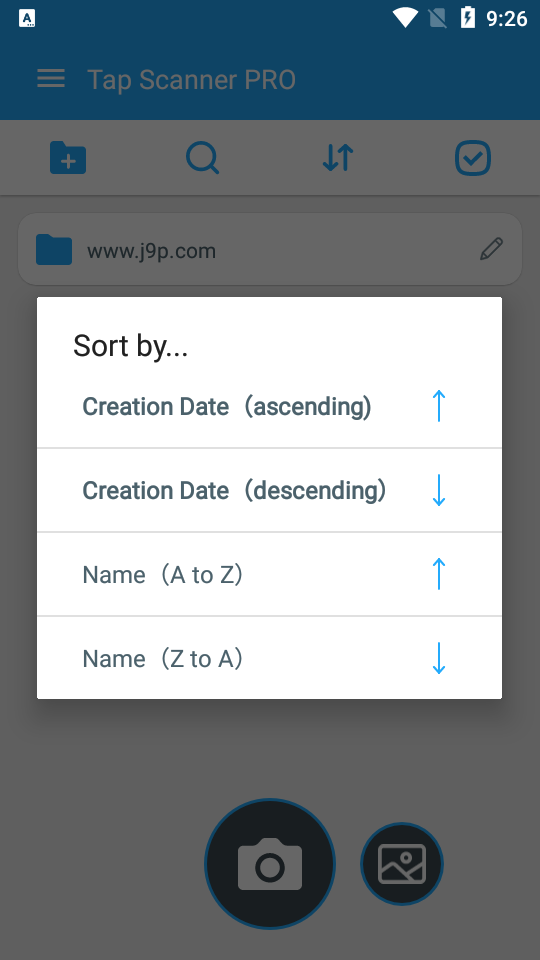Launch the camera scan button
This screenshot has height=960, width=540.
point(270,864)
